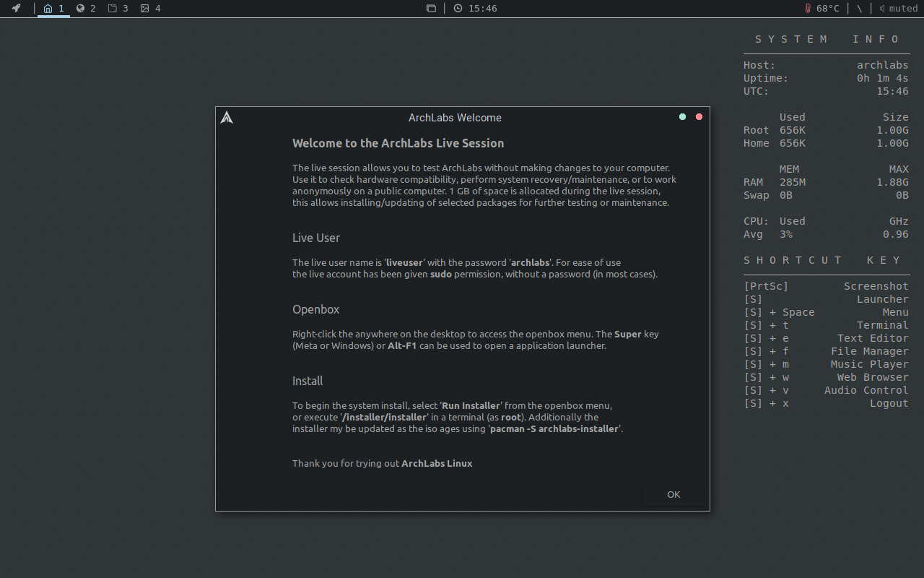The width and height of the screenshot is (924, 578).
Task: Click the 'Terminal' shortcut label
Action: click(883, 325)
